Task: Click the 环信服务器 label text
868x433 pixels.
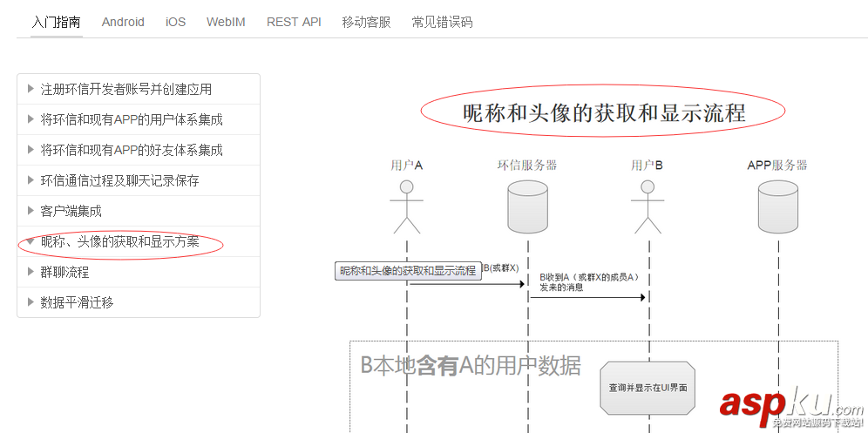Action: click(527, 165)
